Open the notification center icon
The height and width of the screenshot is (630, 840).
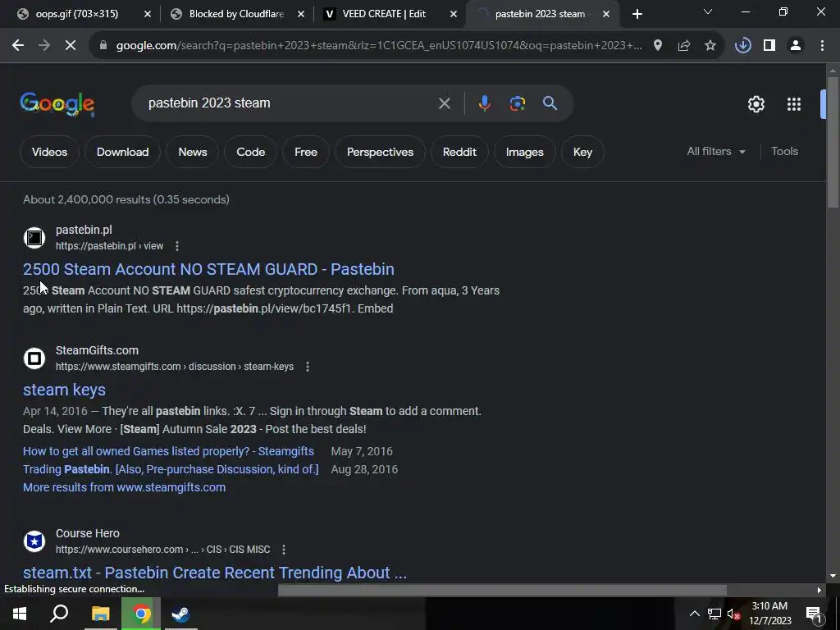[x=813, y=614]
